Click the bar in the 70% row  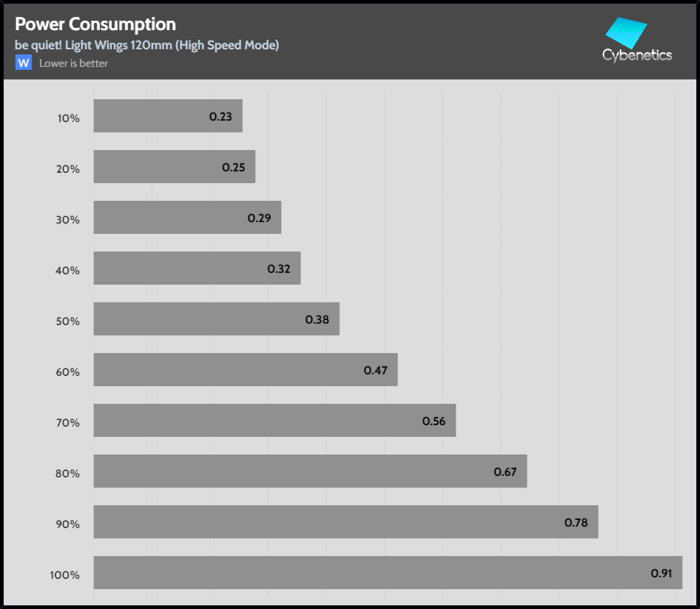coord(275,421)
